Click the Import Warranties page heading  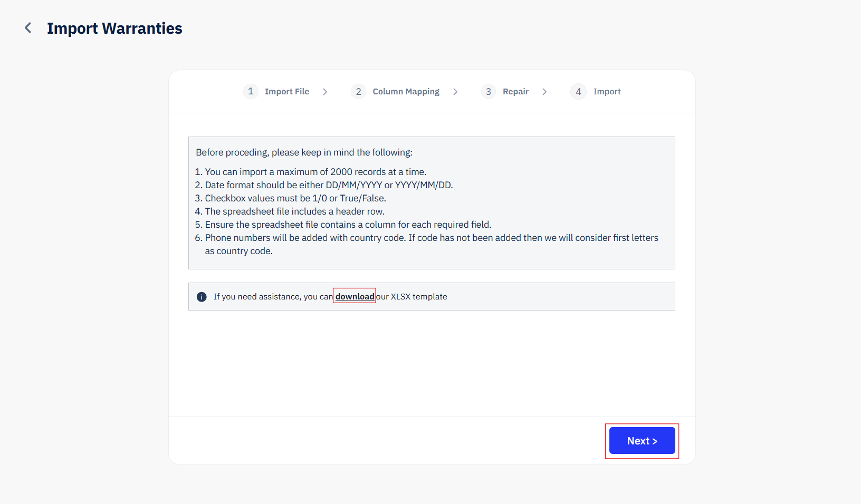point(114,28)
